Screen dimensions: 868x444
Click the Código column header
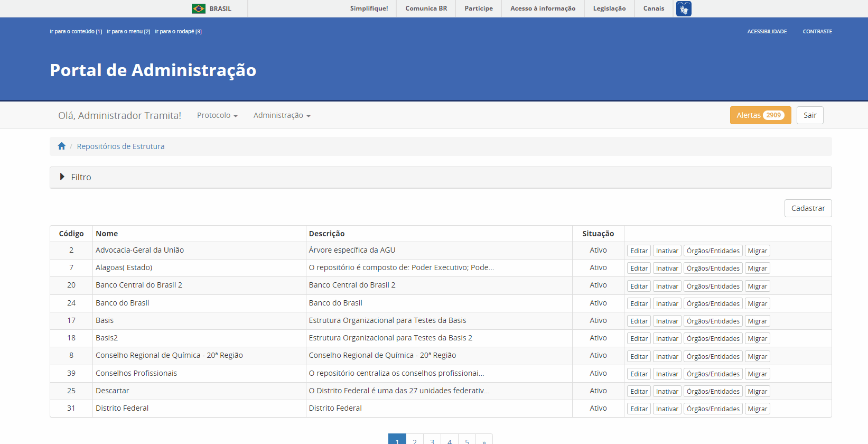tap(71, 234)
